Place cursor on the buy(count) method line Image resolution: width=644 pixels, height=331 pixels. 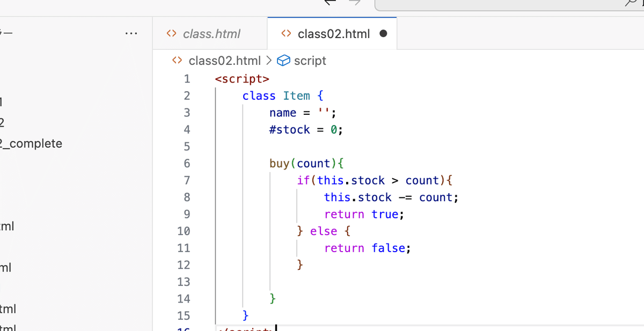pos(306,163)
